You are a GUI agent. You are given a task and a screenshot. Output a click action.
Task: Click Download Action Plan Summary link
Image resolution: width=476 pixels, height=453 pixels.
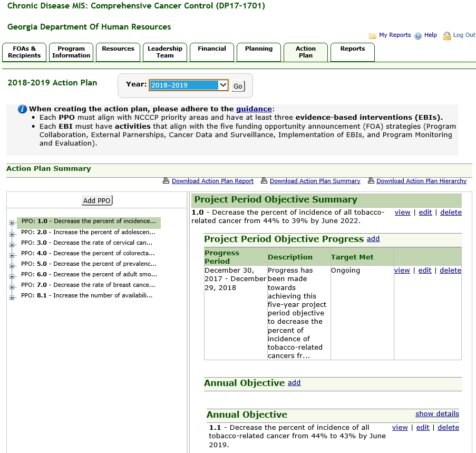[x=315, y=181]
